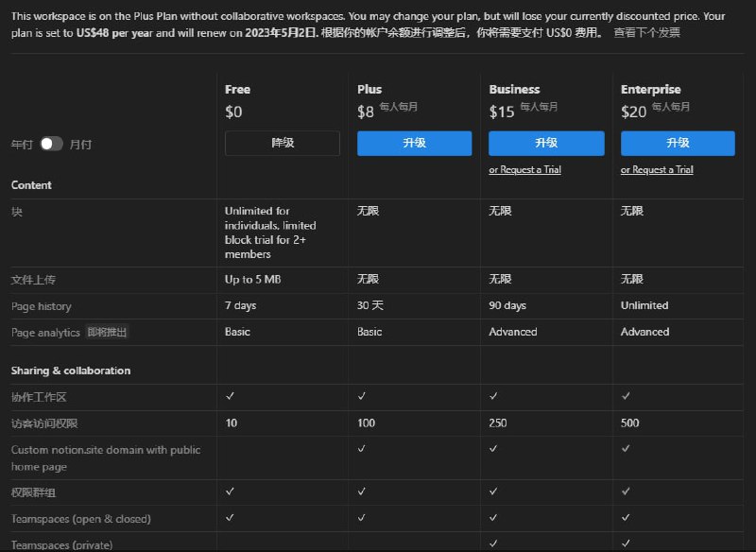The image size is (756, 552).
Task: Click custom domain checkmark in Plus column
Action: (362, 449)
